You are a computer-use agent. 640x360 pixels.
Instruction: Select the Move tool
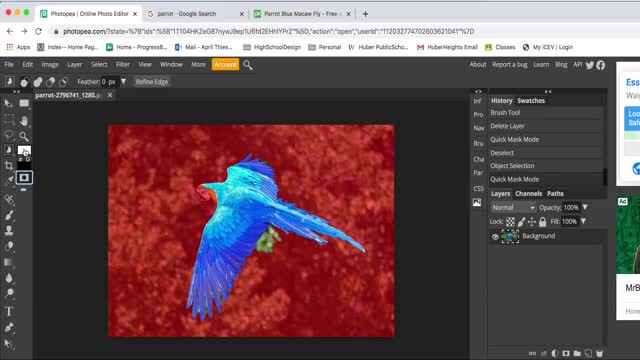[x=9, y=104]
